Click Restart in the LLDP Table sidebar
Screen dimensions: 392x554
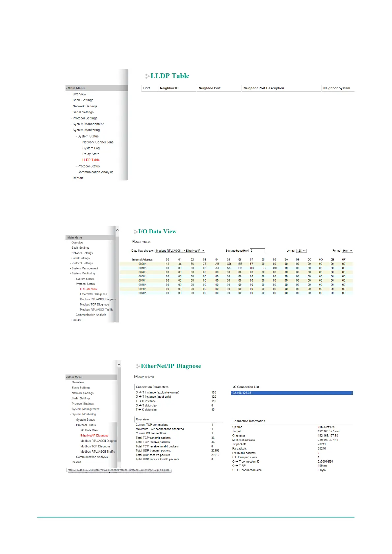78,178
